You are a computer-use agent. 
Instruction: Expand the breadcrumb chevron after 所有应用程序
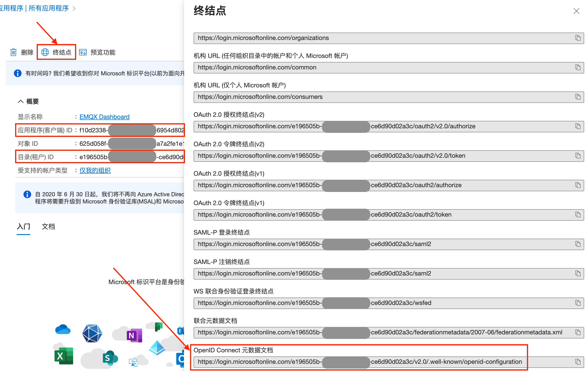74,8
